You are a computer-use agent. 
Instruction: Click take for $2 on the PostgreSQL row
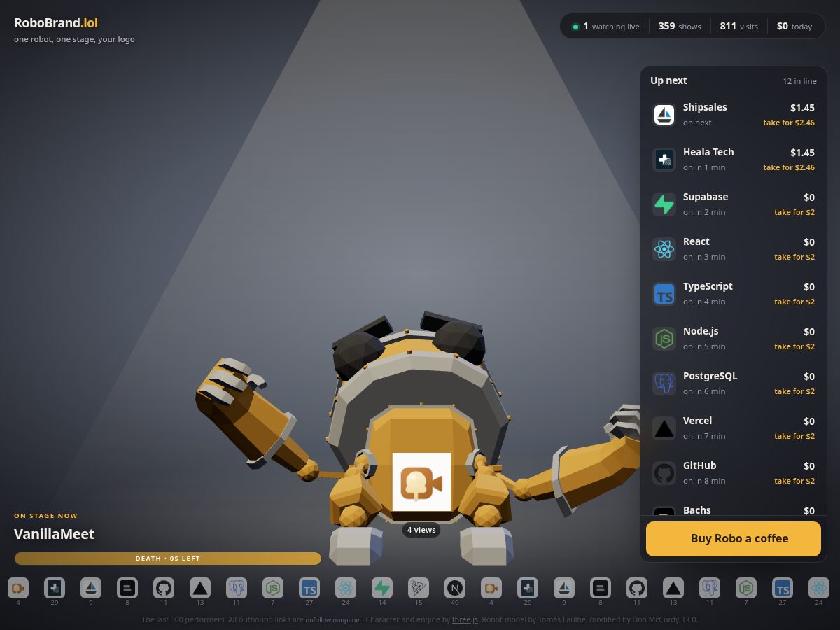coord(794,391)
